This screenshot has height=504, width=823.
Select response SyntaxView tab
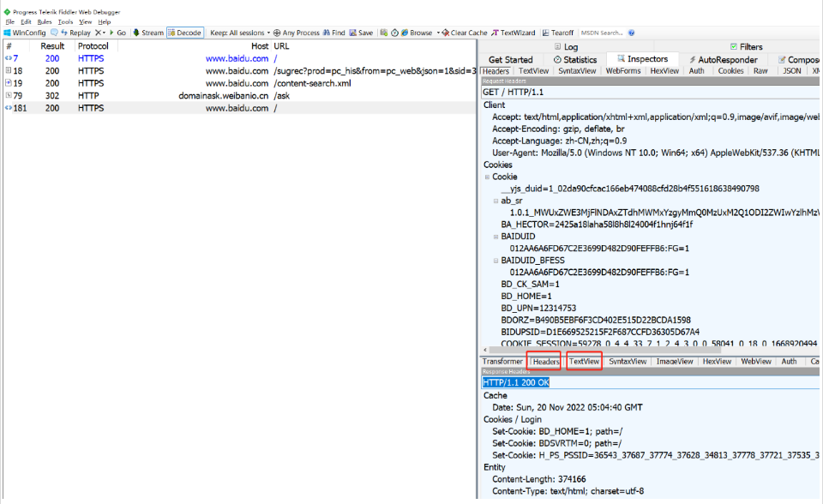pos(628,361)
